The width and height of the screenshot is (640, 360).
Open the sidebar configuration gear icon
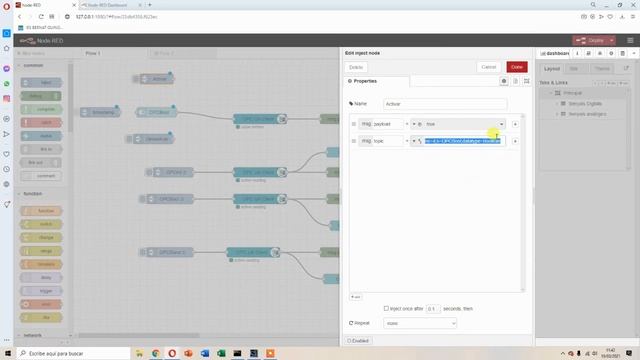point(611,53)
